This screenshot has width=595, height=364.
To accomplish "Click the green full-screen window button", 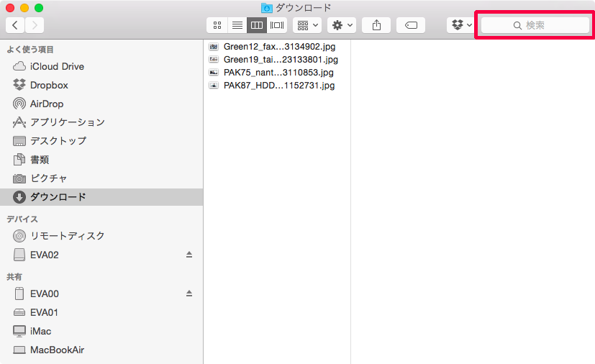I will (39, 8).
